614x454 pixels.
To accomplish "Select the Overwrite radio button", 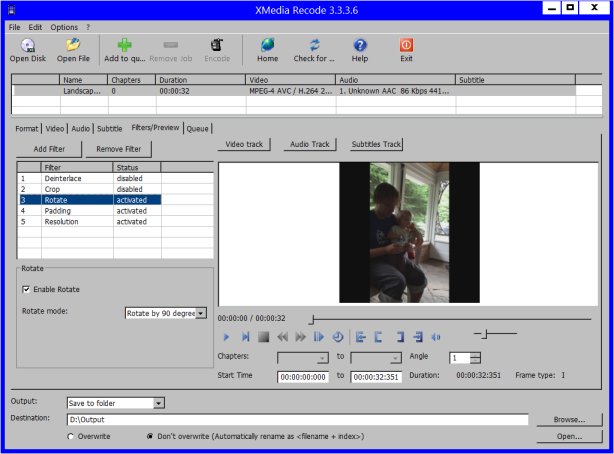I will (71, 437).
